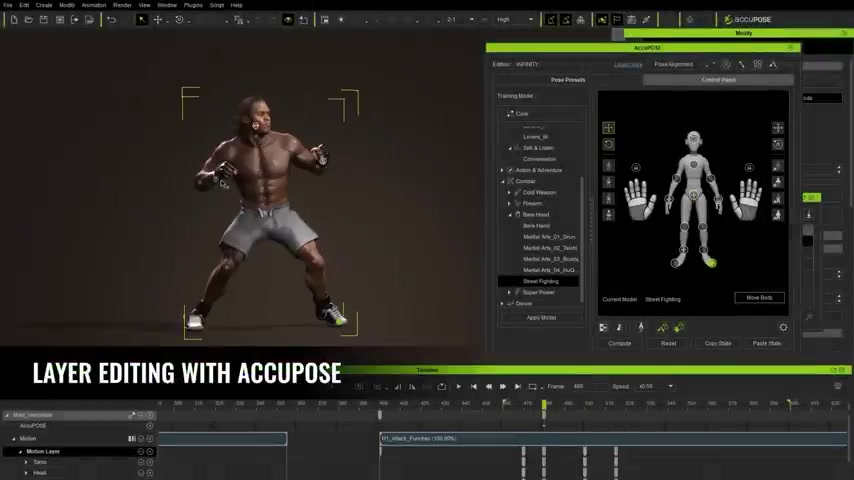The width and height of the screenshot is (854, 480).
Task: Toggle the eye preview icon in toolbar
Action: pos(288,20)
